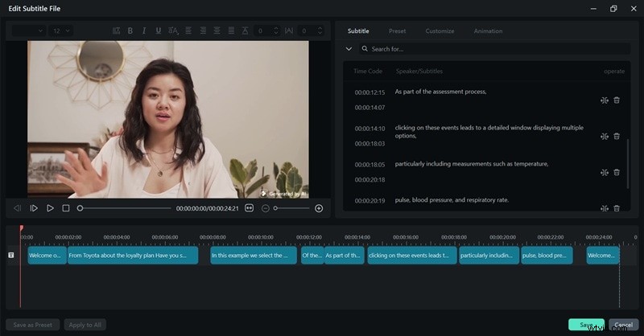Play the video preview

click(x=50, y=208)
